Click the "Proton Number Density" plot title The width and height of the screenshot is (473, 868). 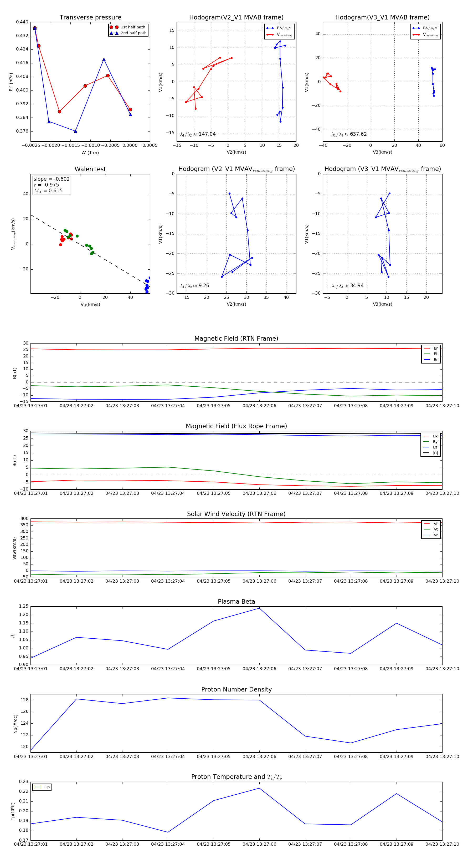point(236,689)
